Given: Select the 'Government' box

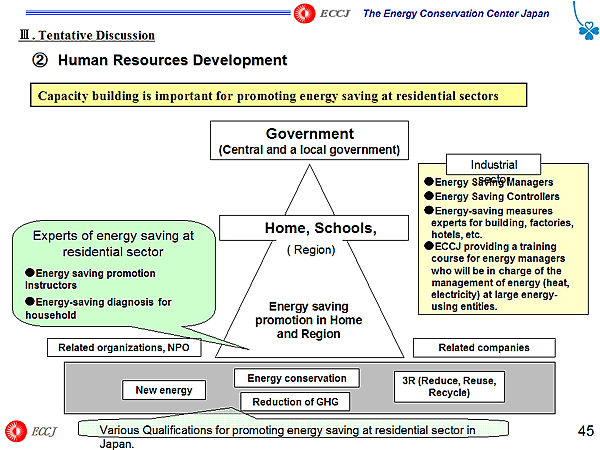Looking at the screenshot, I should (309, 140).
